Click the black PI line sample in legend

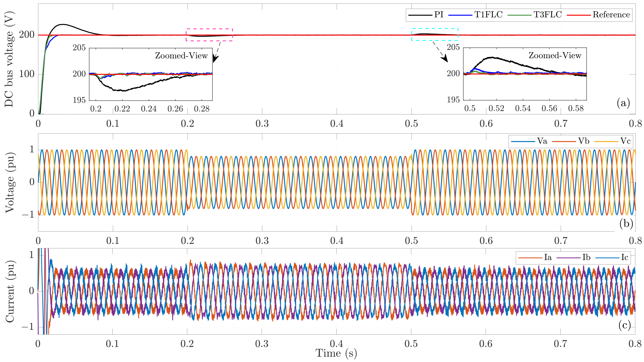[420, 15]
